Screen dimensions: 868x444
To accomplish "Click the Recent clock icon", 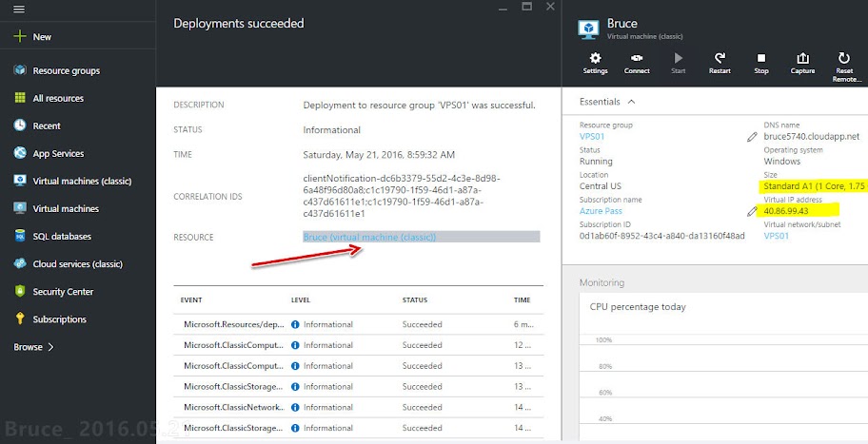I will (x=20, y=125).
